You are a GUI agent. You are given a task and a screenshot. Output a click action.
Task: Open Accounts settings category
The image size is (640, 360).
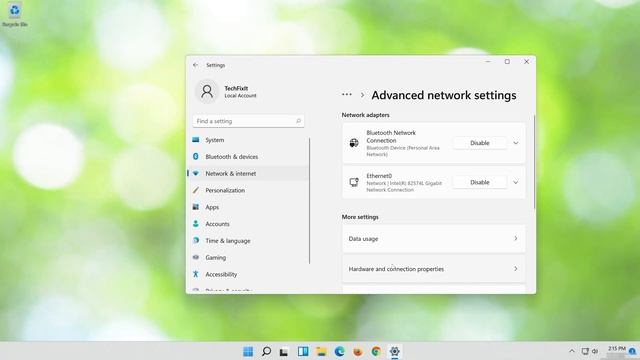pos(248,224)
